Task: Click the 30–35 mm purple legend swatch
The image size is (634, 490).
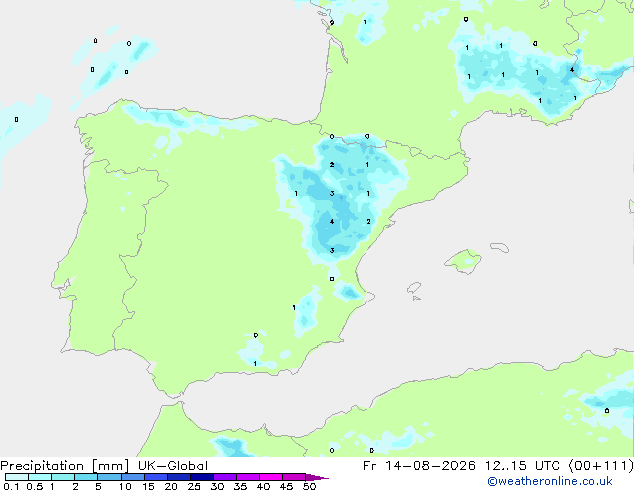Action: pos(225,477)
